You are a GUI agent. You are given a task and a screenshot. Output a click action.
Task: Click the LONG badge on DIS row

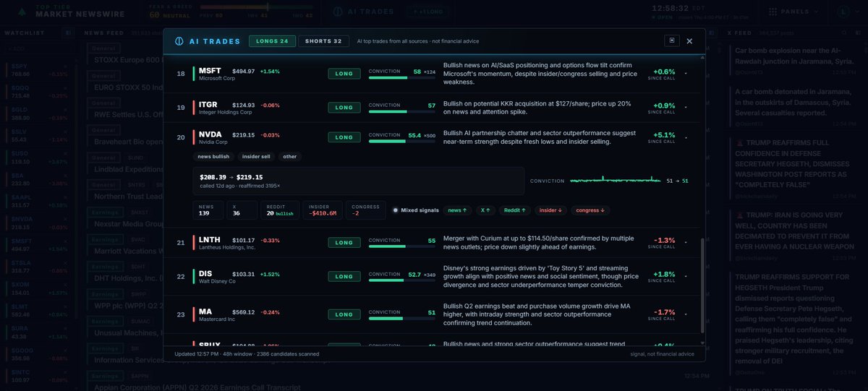[x=344, y=277]
